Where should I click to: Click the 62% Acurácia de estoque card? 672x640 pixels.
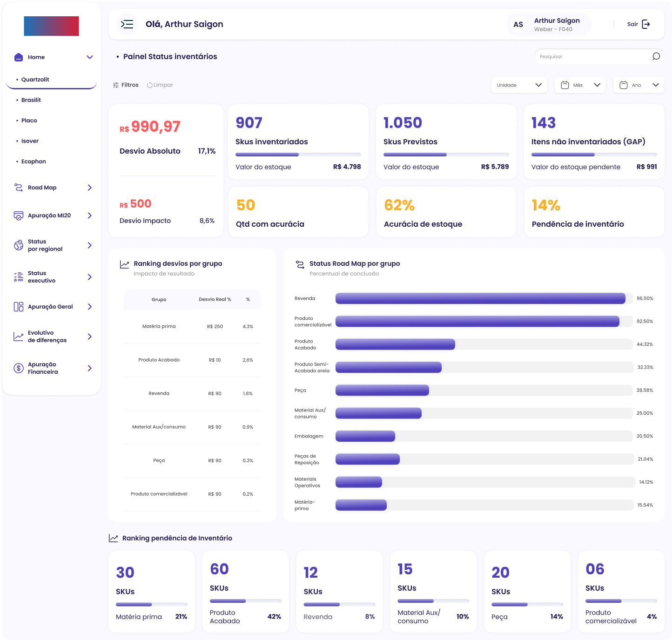[x=446, y=212]
